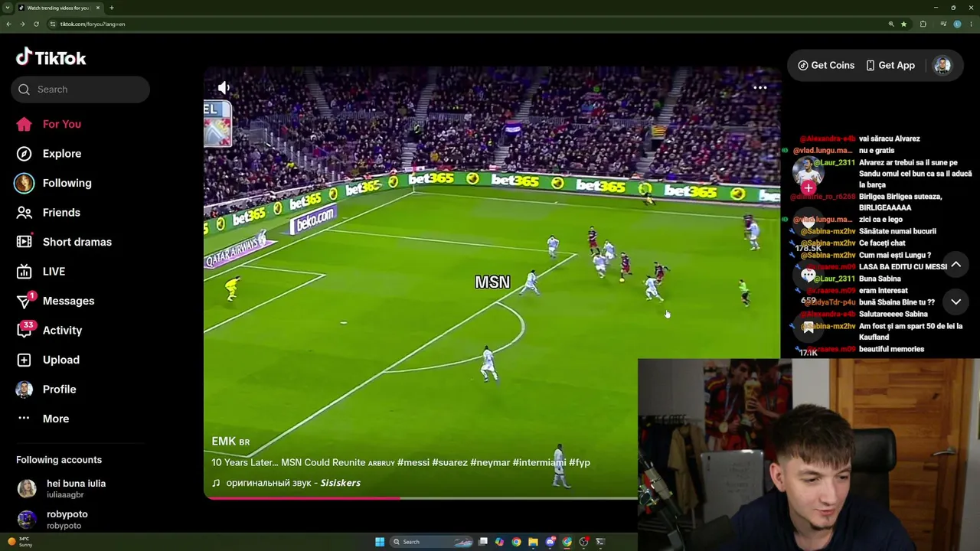The image size is (980, 551).
Task: Open File Explorer from the taskbar
Action: click(x=533, y=542)
